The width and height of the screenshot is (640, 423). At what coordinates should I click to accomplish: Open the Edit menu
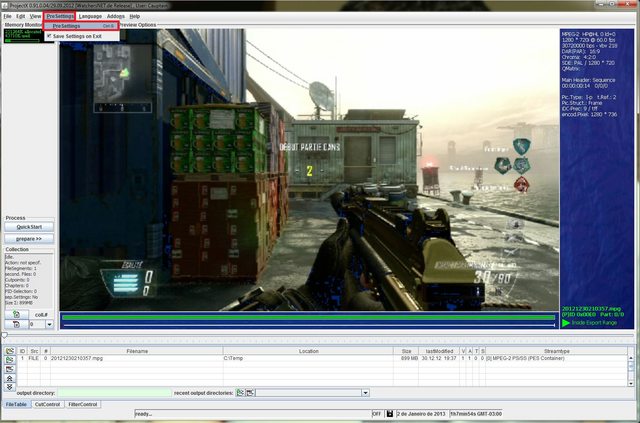(x=20, y=16)
